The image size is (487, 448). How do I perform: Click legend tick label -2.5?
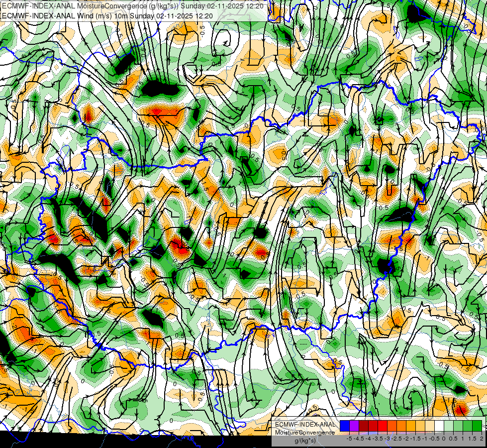[x=396, y=439]
